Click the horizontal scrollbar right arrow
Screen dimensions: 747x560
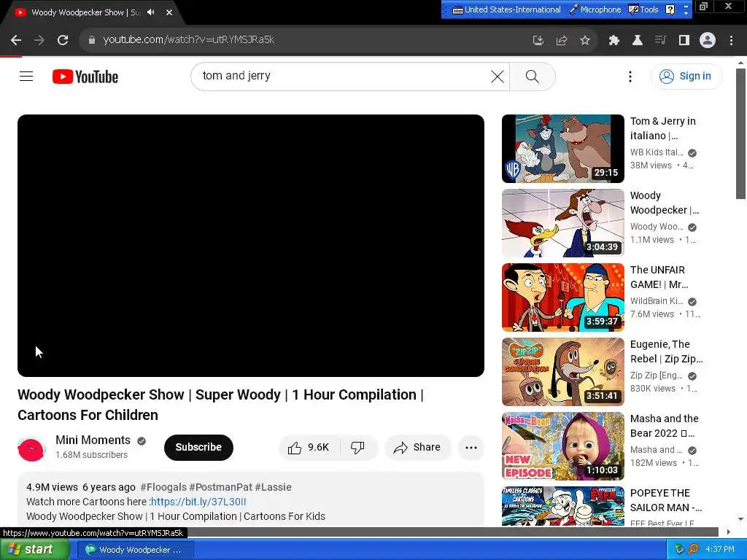click(x=728, y=532)
